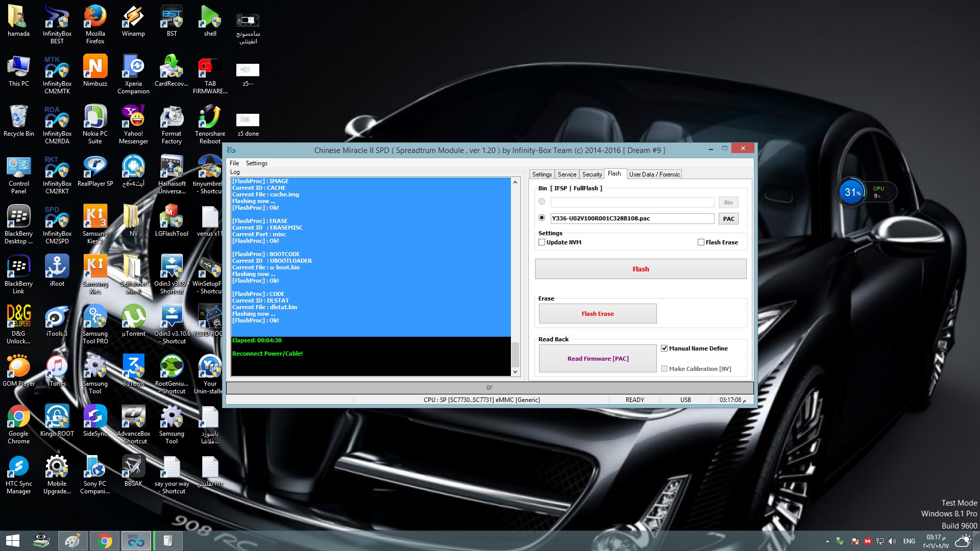
Task: Select iTunes desktop icon
Action: [57, 370]
